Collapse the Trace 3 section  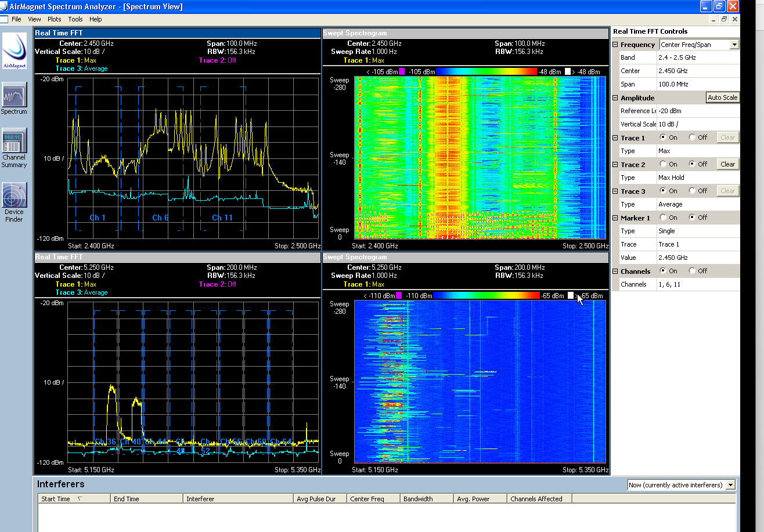[x=615, y=191]
